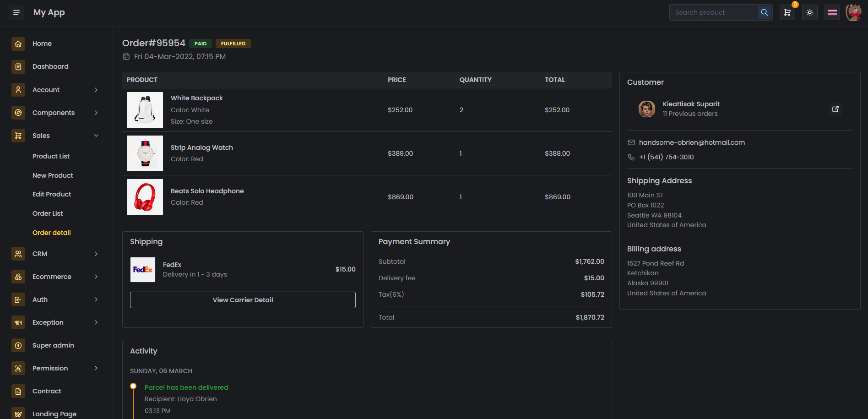This screenshot has width=868, height=419.
Task: Click the Exception 404 sidebar icon
Action: pyautogui.click(x=18, y=322)
